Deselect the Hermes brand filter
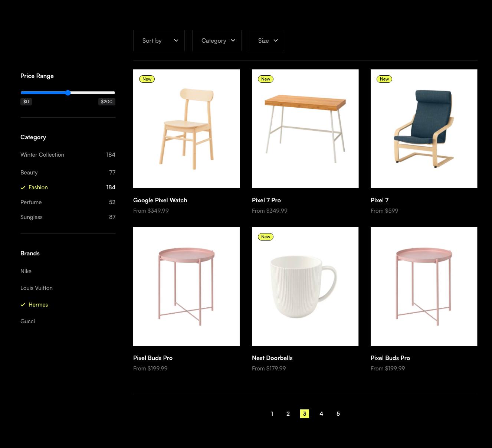492x448 pixels. pyautogui.click(x=38, y=305)
